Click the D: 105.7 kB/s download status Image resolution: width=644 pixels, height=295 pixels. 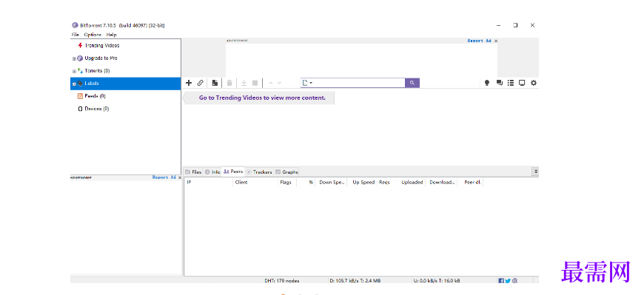click(355, 281)
